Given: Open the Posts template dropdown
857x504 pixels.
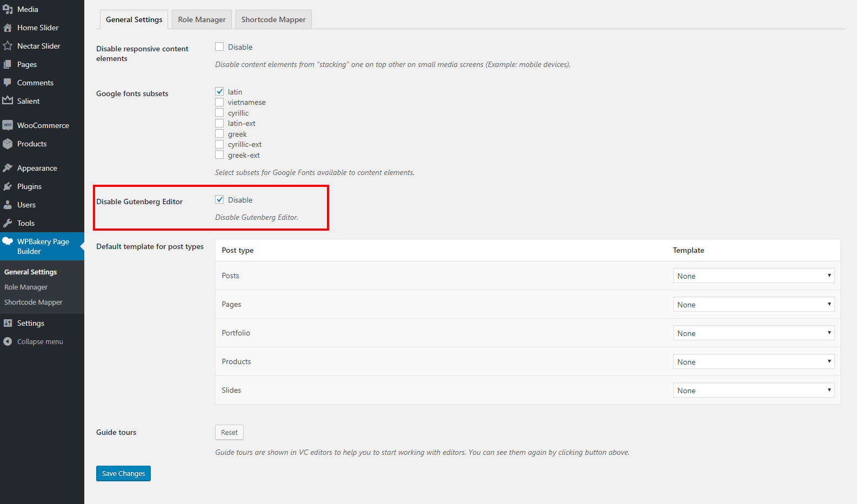Looking at the screenshot, I should [753, 276].
